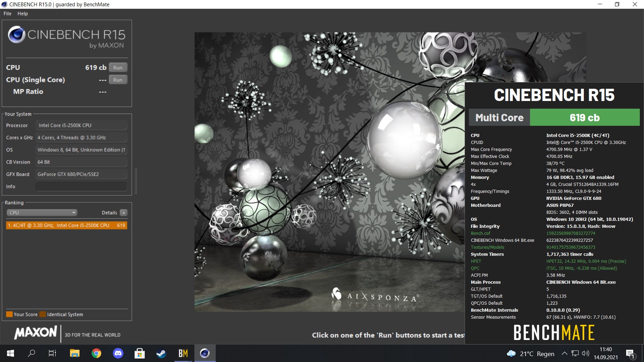Click the OS field showing Windows 8

coord(81,150)
